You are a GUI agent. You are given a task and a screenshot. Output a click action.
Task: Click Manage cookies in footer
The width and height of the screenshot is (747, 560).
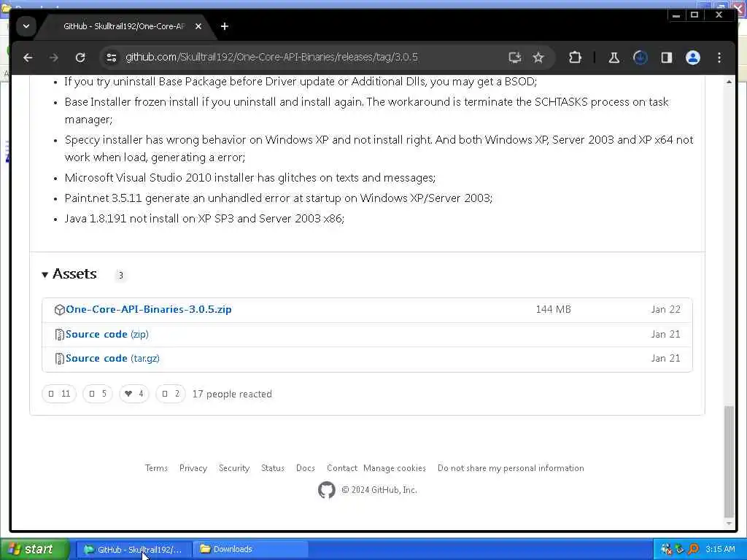pyautogui.click(x=395, y=468)
